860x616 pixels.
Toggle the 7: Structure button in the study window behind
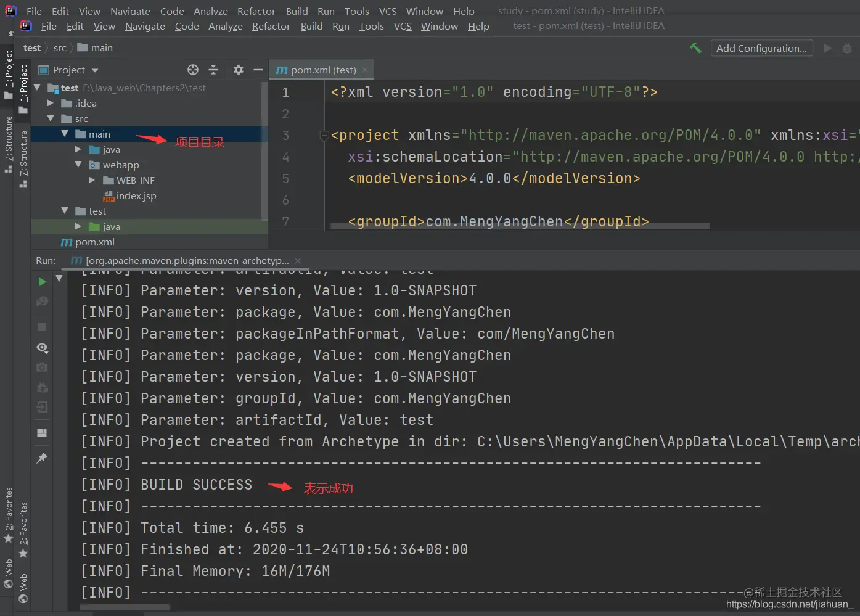8,144
